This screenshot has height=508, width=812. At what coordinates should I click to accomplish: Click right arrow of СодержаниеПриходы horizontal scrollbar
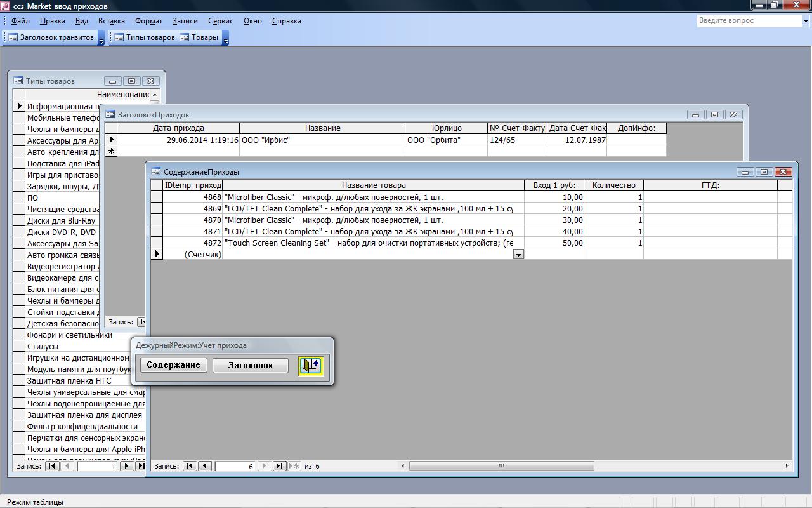click(x=787, y=465)
